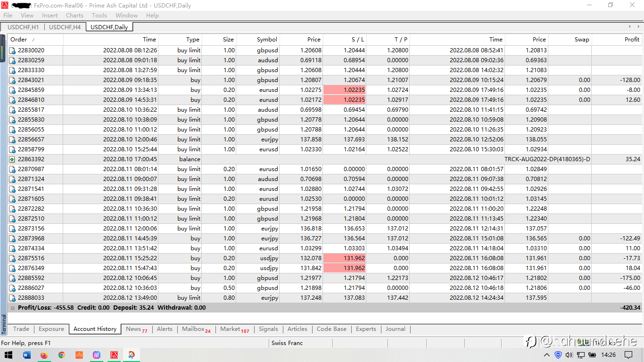
Task: Open Google Chrome from taskbar
Action: [x=62, y=355]
